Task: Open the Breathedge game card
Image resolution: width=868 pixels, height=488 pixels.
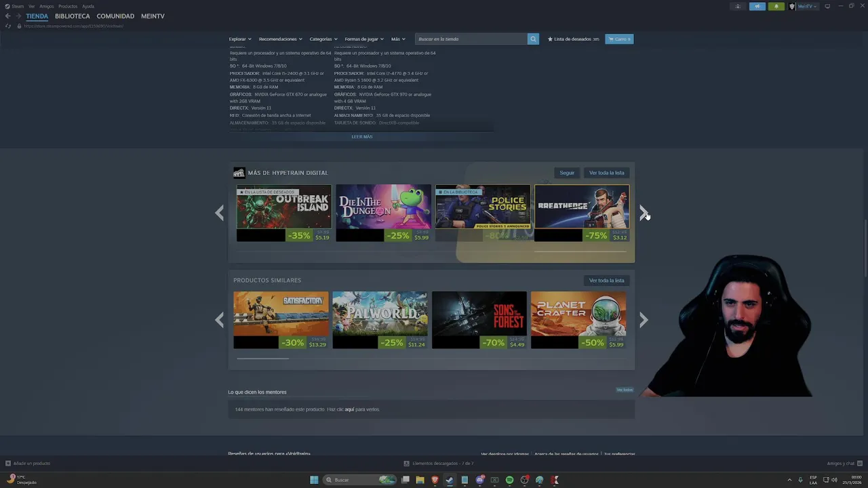Action: point(582,213)
